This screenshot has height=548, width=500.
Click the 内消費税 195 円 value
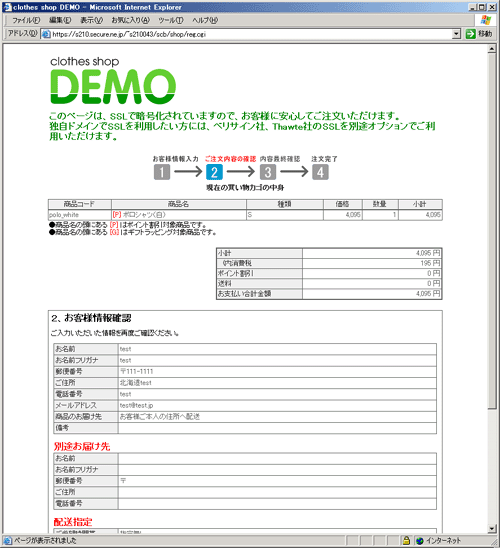tap(430, 263)
